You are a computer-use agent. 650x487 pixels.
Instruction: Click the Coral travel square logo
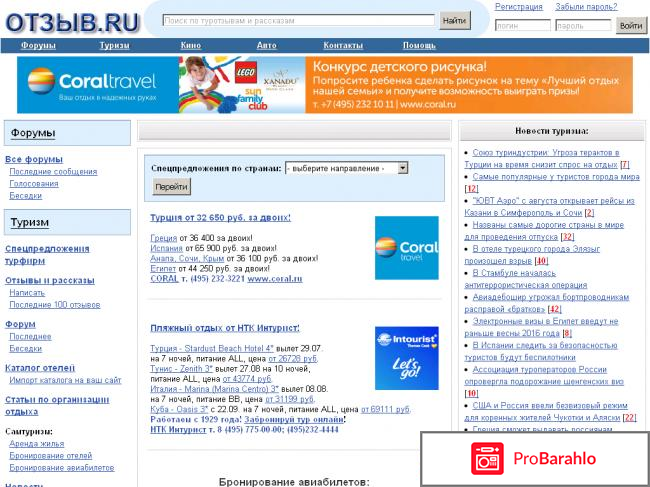click(407, 248)
